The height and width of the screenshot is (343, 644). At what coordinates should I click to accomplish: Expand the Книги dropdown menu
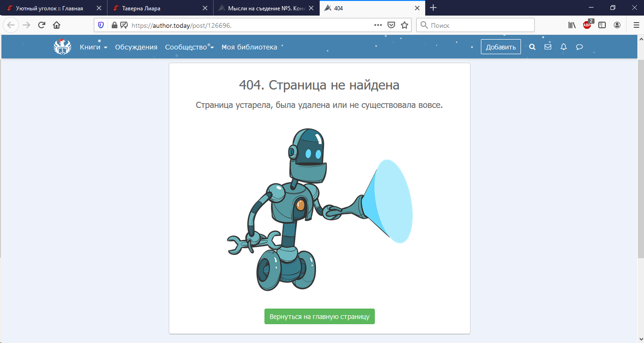[93, 47]
